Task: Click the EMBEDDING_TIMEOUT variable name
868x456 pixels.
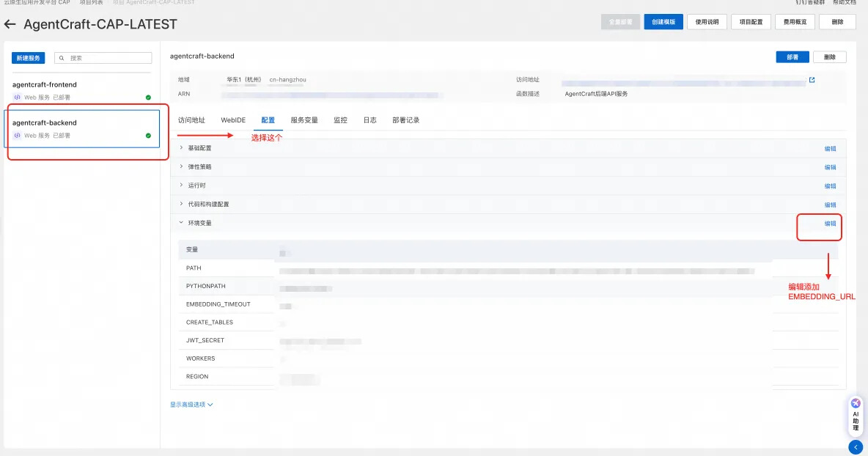Action: pos(218,304)
